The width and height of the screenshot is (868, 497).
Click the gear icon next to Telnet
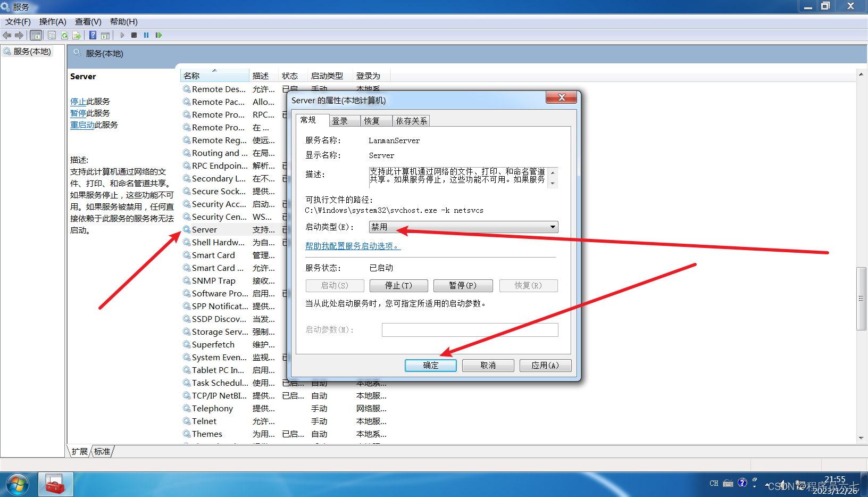187,421
